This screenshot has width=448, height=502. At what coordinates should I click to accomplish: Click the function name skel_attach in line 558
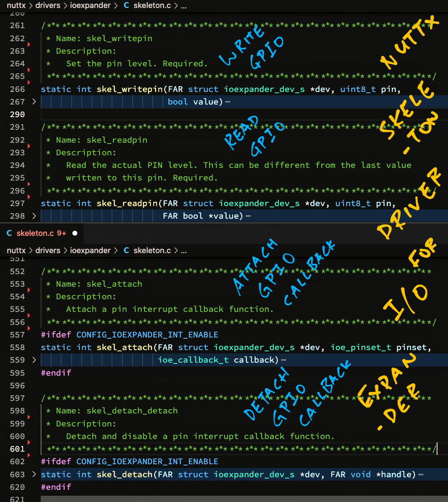tap(125, 348)
